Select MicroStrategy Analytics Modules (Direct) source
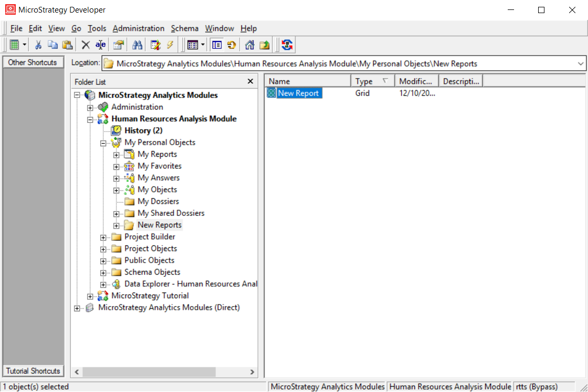588x392 pixels. (x=169, y=307)
